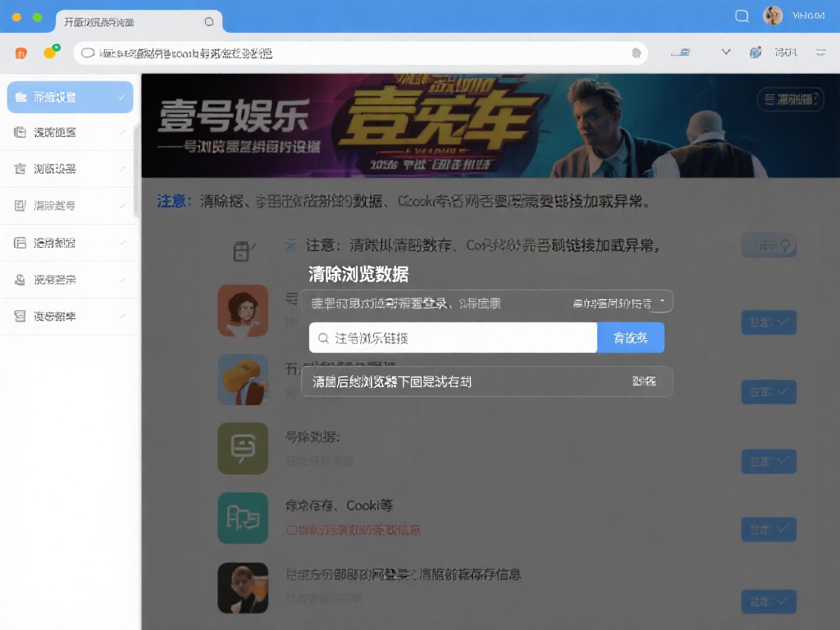840x630 pixels.
Task: Click the device/reader icon right of the address bar
Action: [x=681, y=52]
